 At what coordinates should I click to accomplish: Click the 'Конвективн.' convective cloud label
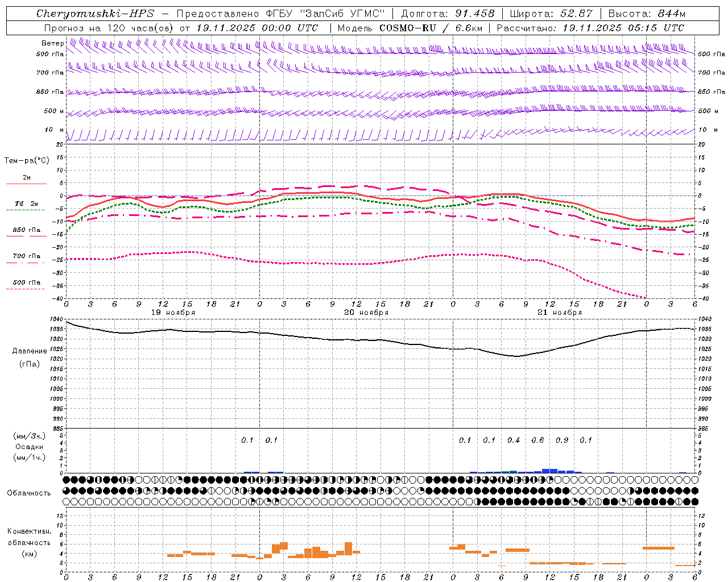click(30, 531)
